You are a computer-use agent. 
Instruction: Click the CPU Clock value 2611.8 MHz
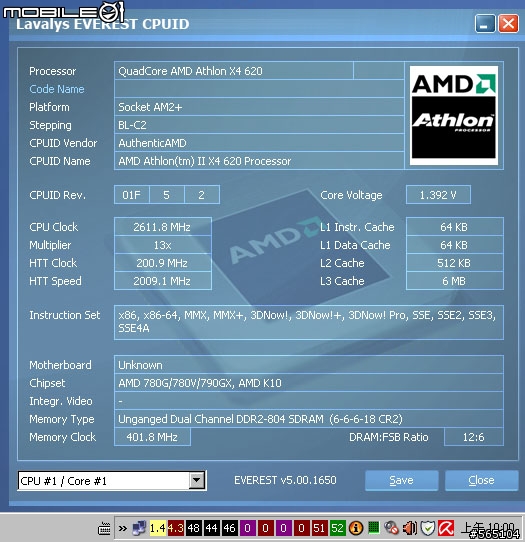pyautogui.click(x=163, y=227)
